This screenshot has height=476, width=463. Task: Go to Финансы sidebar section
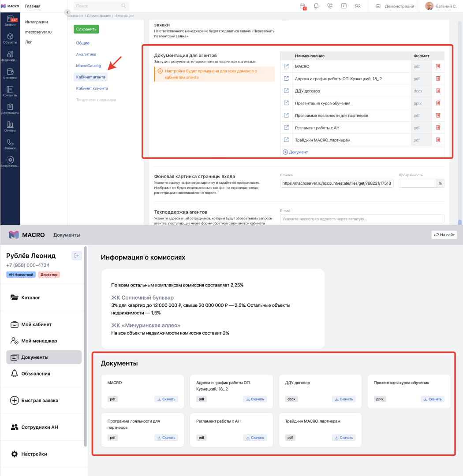pos(10,74)
